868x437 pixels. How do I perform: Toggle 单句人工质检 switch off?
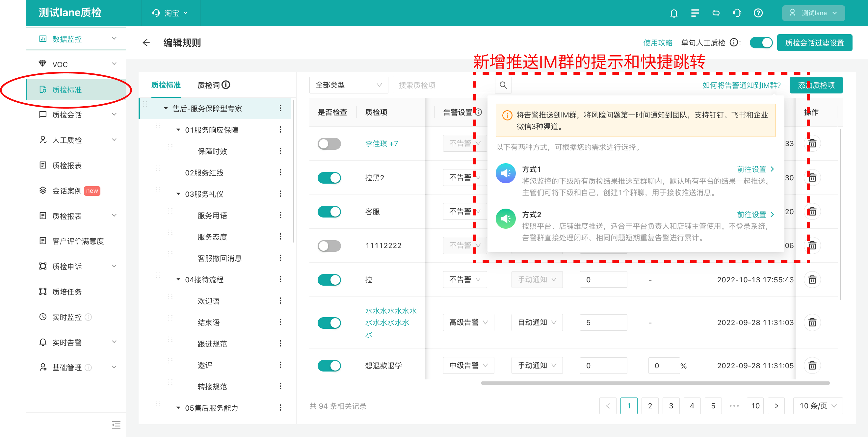click(761, 43)
